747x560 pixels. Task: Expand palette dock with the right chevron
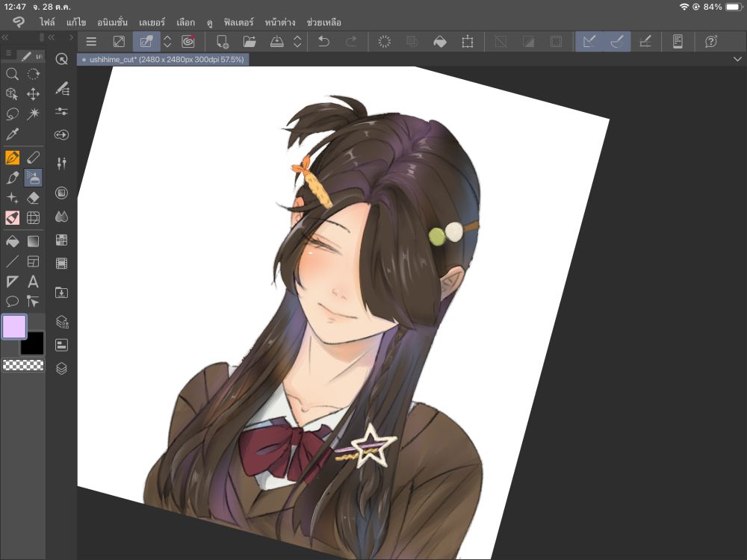pos(71,37)
